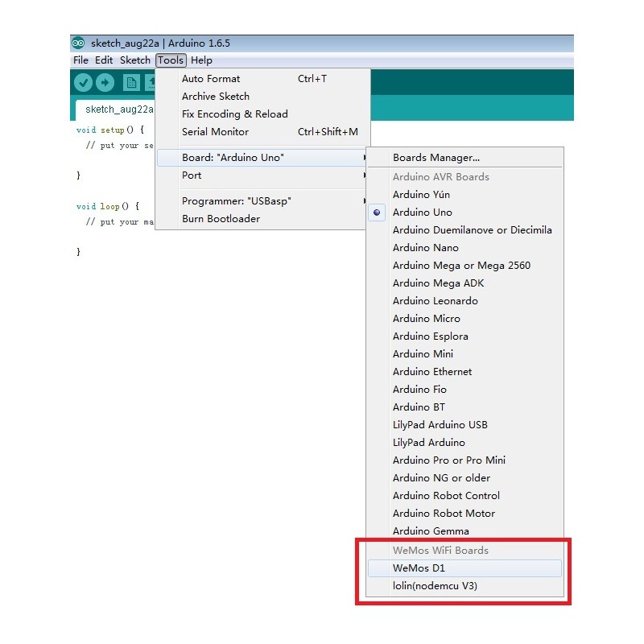Select the Arduino Leonardo board

(464, 300)
